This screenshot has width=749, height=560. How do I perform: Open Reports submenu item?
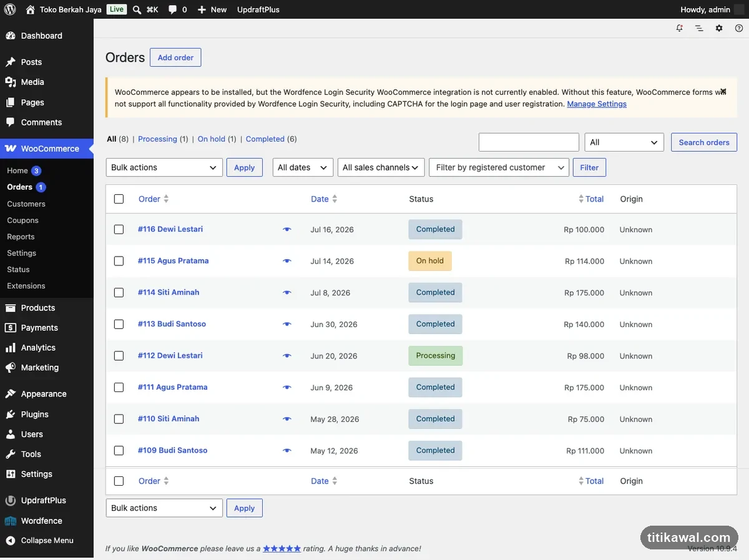click(21, 237)
